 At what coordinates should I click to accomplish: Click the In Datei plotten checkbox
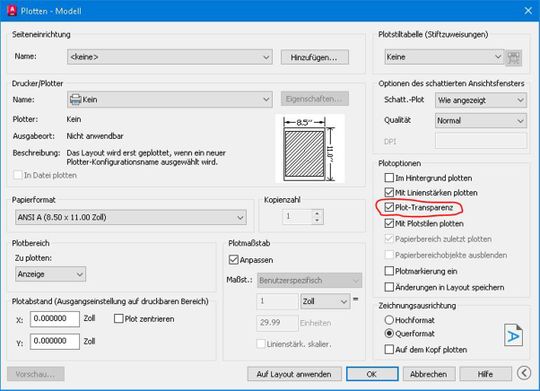tap(17, 175)
